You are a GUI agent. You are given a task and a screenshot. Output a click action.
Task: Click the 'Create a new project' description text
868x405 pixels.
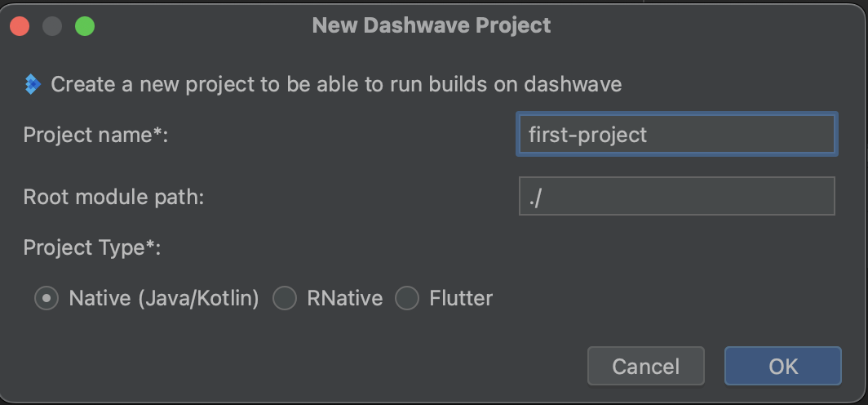tap(336, 84)
